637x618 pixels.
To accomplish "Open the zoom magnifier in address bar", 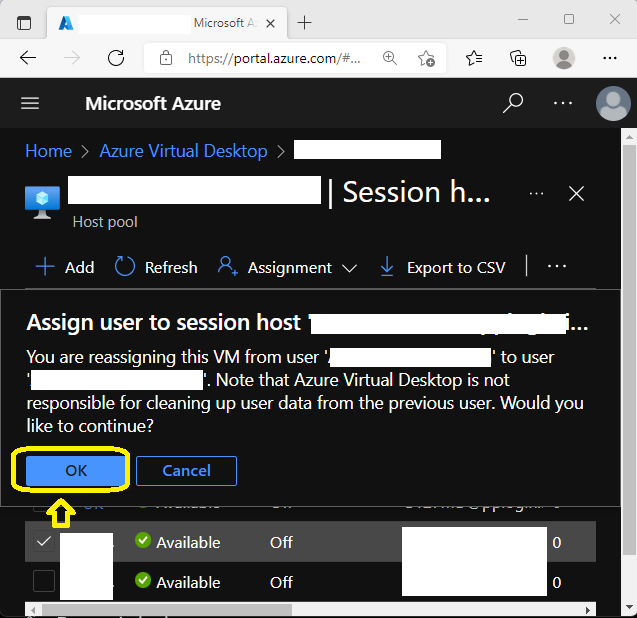I will point(390,58).
